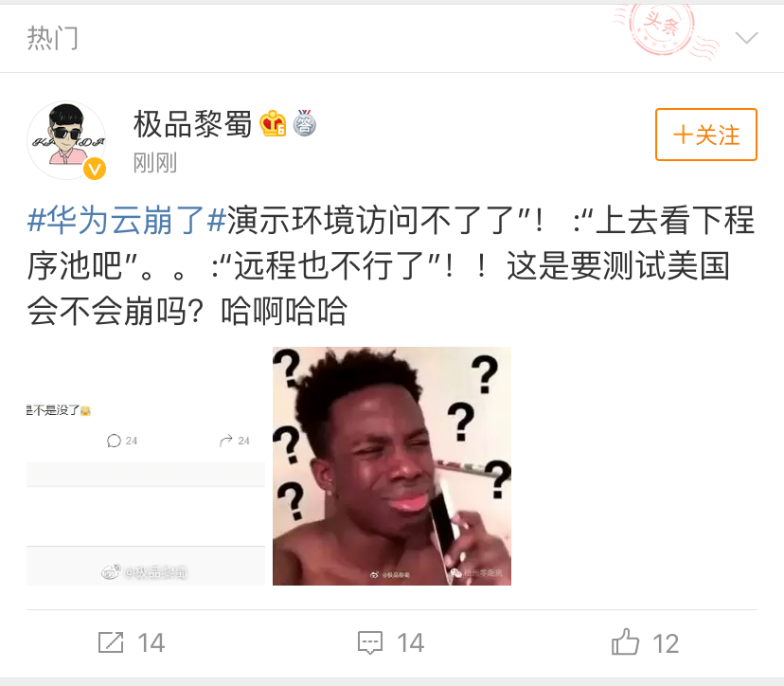The height and width of the screenshot is (686, 784).
Task: Tap the like count 12
Action: pyautogui.click(x=666, y=643)
